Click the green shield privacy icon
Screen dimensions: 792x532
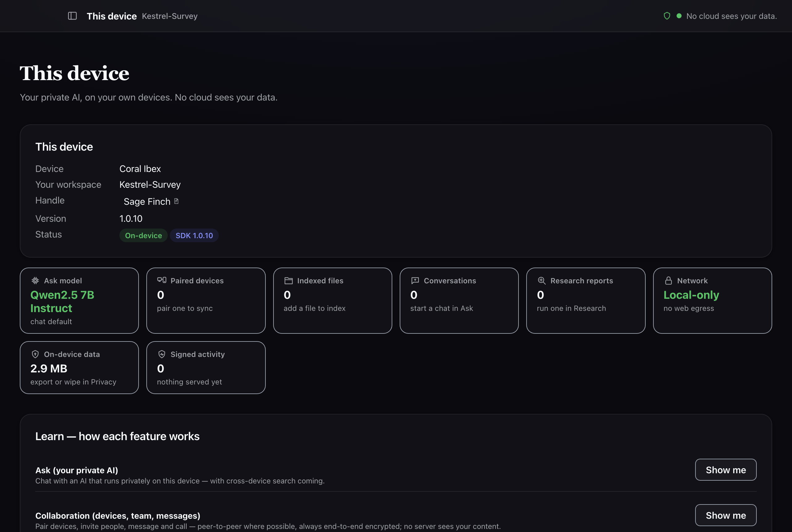(667, 16)
